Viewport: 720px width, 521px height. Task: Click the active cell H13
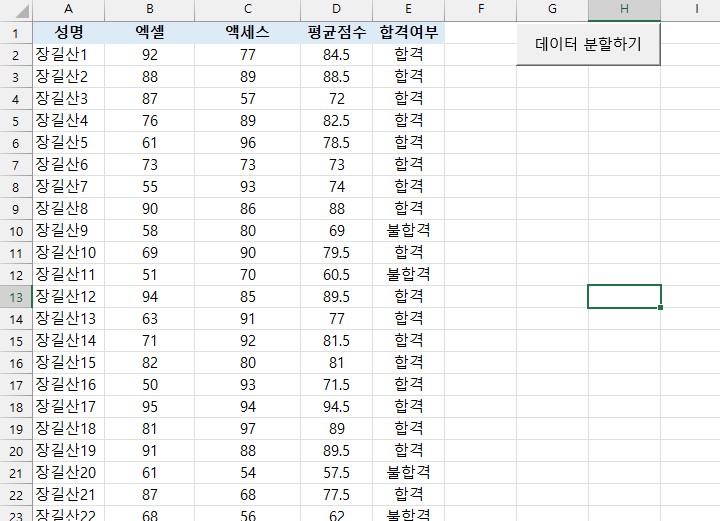(x=624, y=297)
